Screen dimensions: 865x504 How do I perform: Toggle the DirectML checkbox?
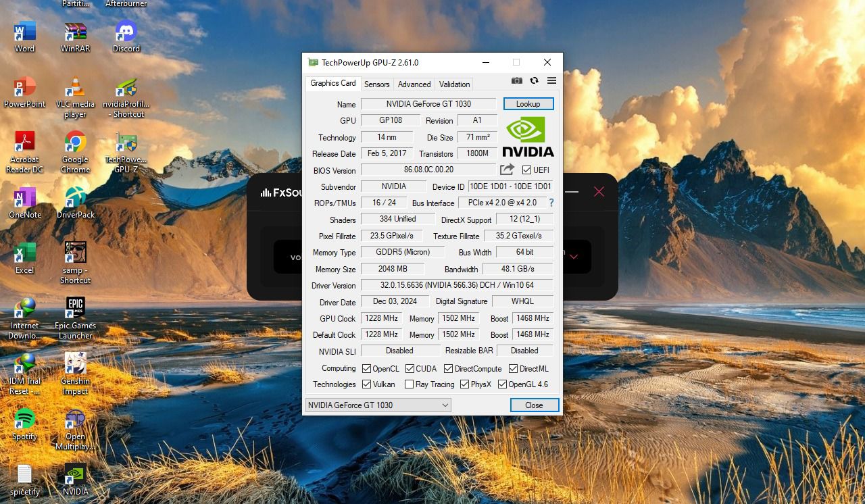(513, 368)
